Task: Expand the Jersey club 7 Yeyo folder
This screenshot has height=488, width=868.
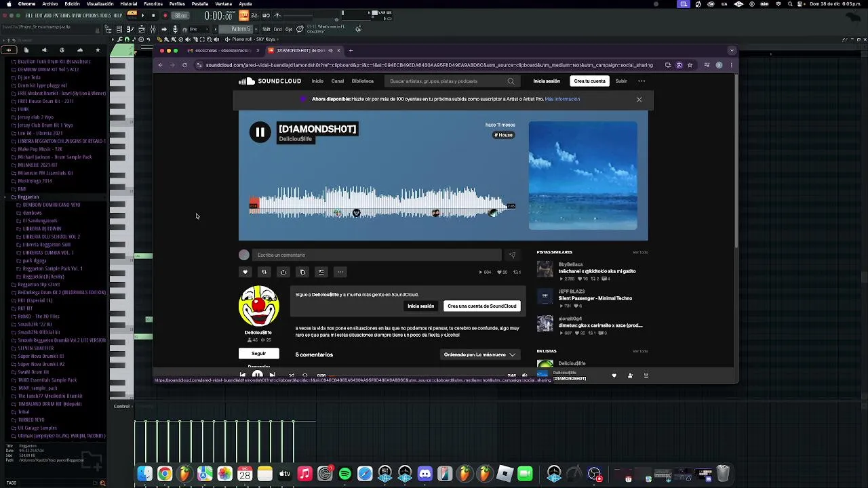Action: (x=35, y=117)
